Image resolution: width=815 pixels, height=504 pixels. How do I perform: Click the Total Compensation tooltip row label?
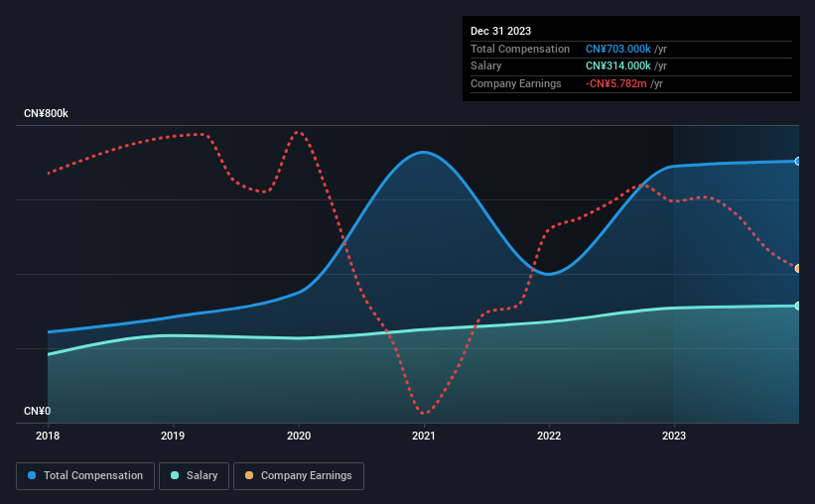520,49
